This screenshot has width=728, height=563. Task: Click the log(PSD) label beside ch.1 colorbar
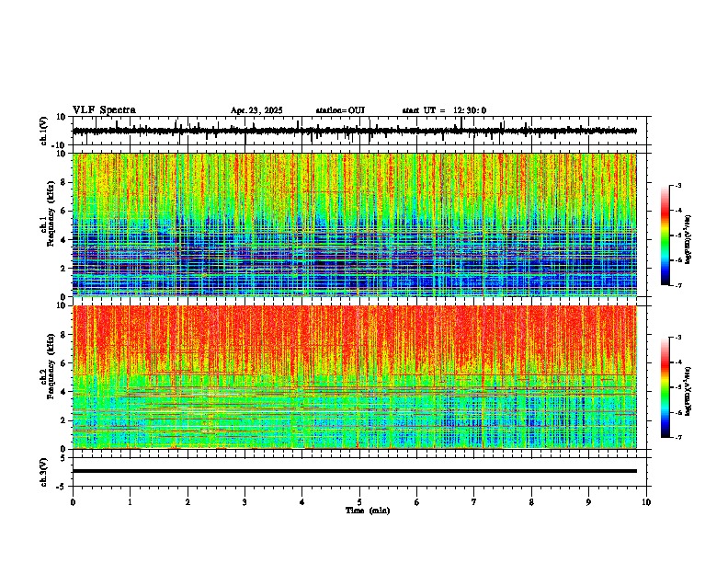688,239
